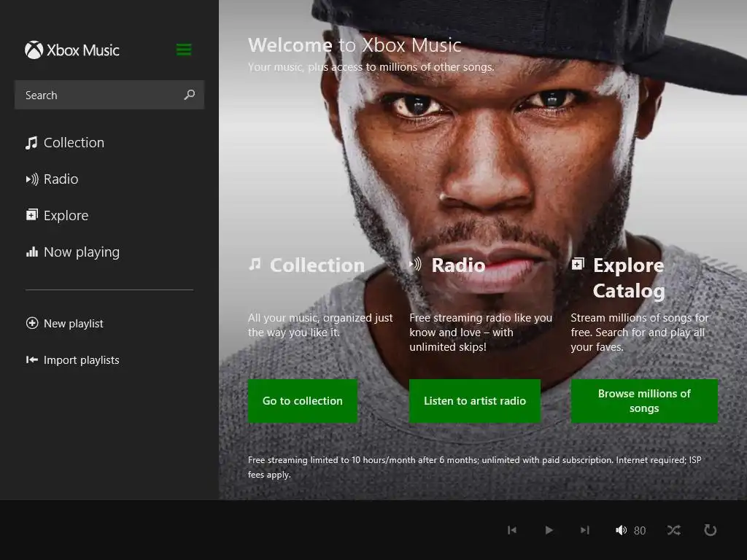Focus the Search input field
Screen dimensions: 747x560
(x=109, y=95)
